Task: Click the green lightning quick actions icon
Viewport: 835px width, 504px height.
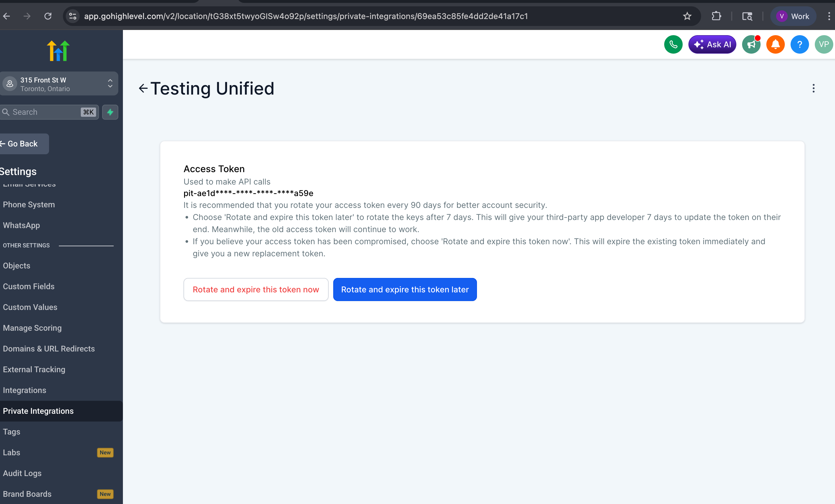Action: (110, 112)
